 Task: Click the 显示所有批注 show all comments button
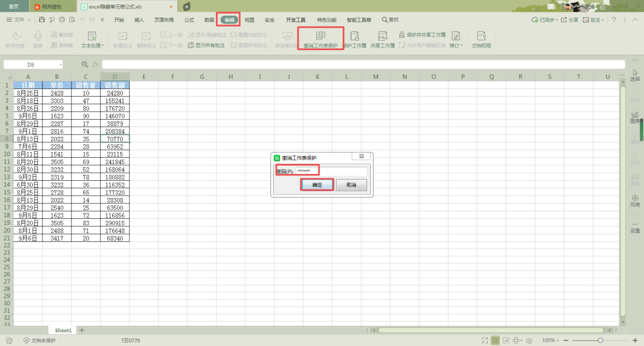click(x=206, y=46)
